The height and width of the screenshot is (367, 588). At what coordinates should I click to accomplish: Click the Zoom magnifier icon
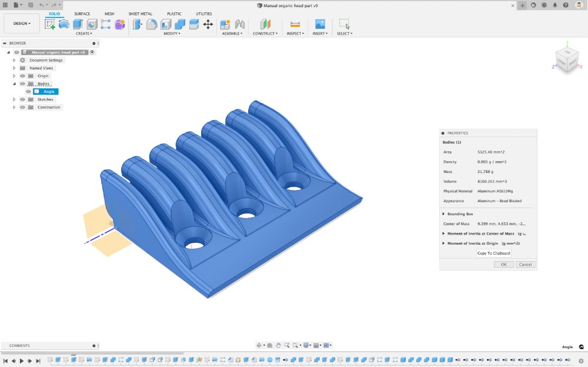pyautogui.click(x=287, y=345)
